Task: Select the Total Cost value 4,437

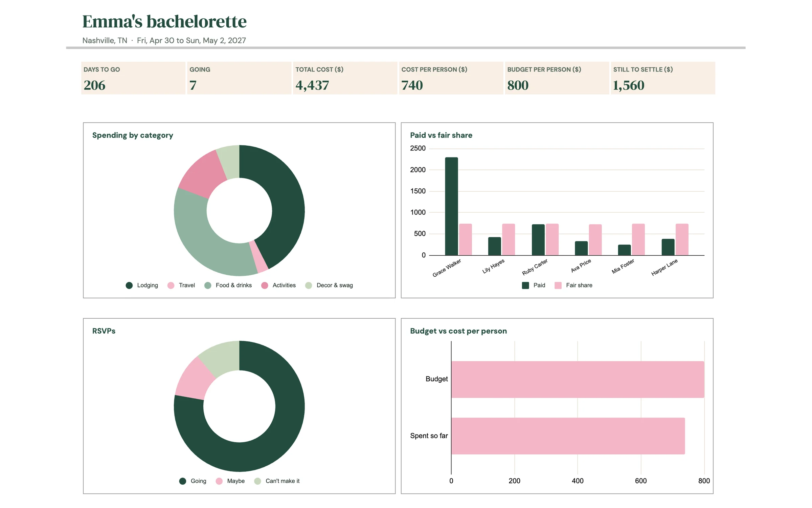Action: (312, 85)
